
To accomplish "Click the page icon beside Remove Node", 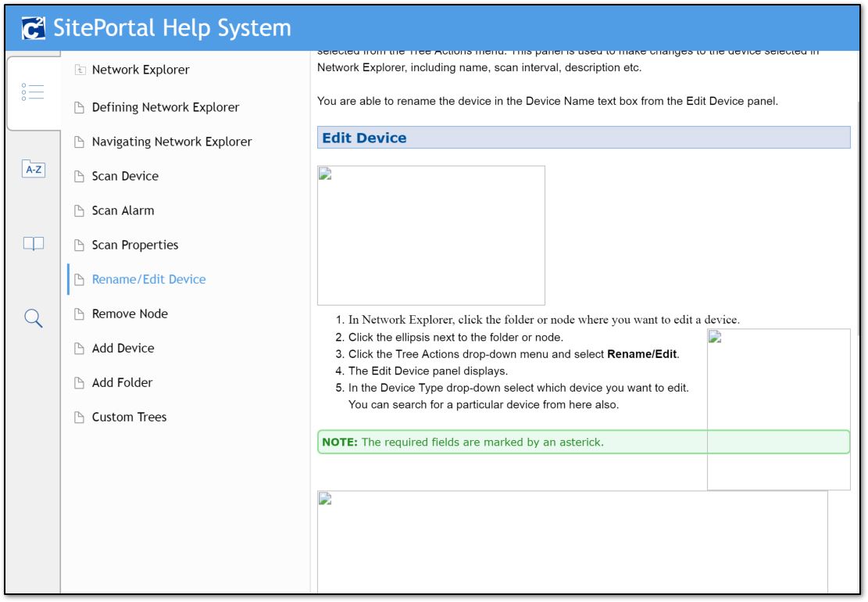I will (80, 314).
